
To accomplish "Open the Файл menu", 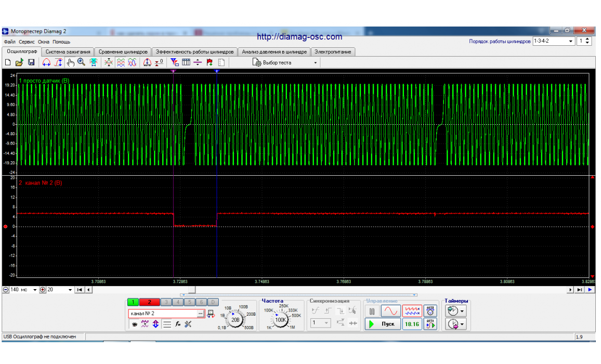I will (9, 42).
